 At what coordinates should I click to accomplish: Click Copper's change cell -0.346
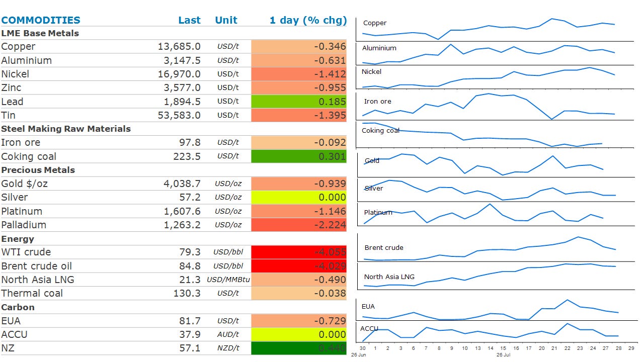pyautogui.click(x=299, y=46)
